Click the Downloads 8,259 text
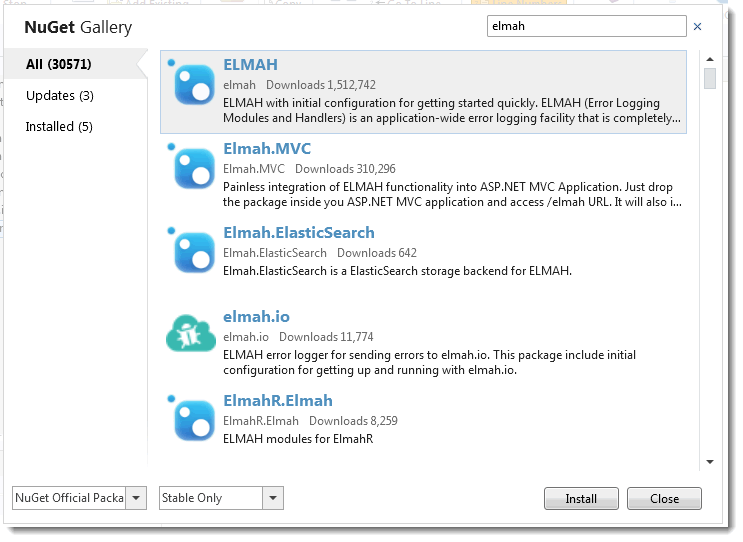Image resolution: width=743 pixels, height=542 pixels. pos(353,421)
